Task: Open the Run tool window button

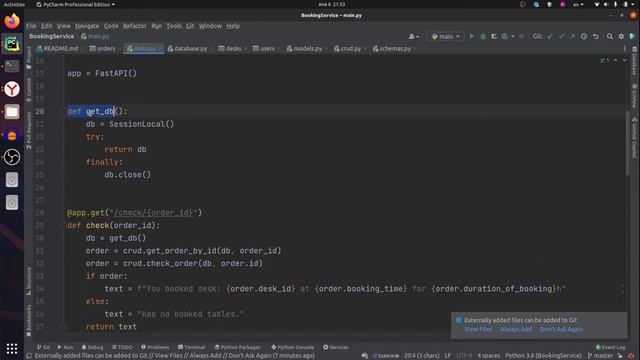Action: 65,347
